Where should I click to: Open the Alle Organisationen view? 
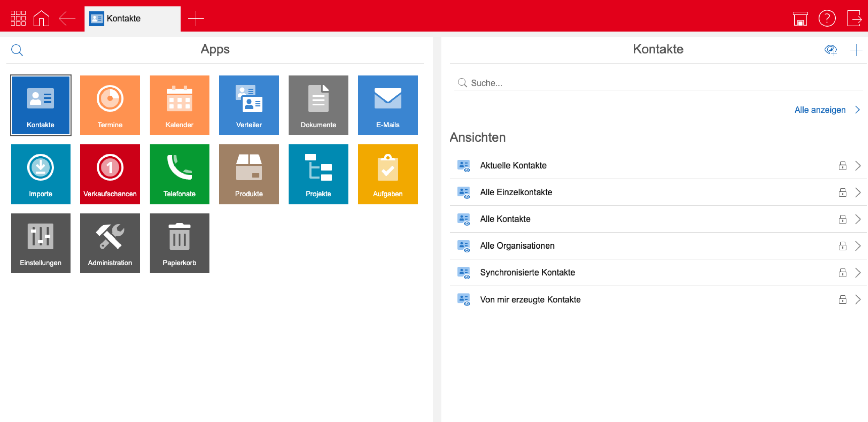(x=658, y=246)
